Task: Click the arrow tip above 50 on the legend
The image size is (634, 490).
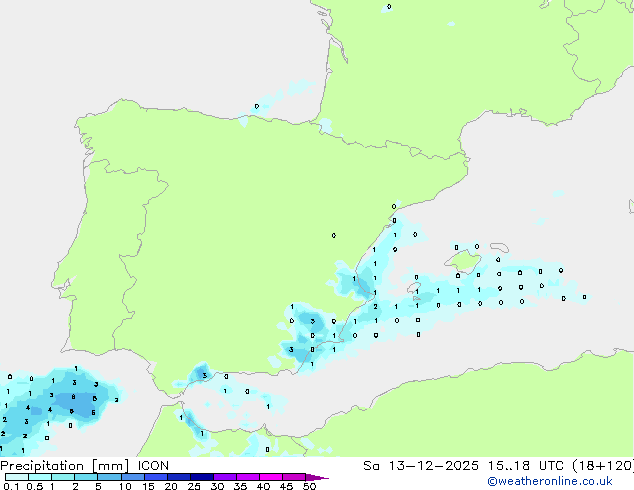Action: point(317,477)
